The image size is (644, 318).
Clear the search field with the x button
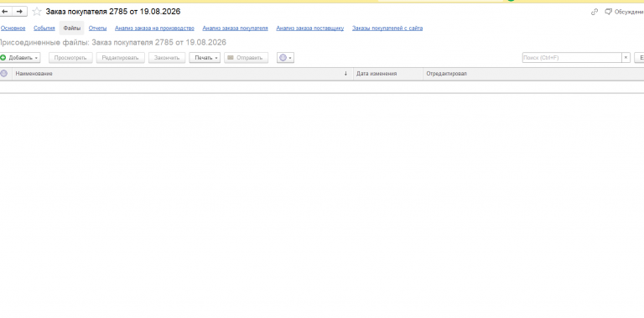[626, 58]
